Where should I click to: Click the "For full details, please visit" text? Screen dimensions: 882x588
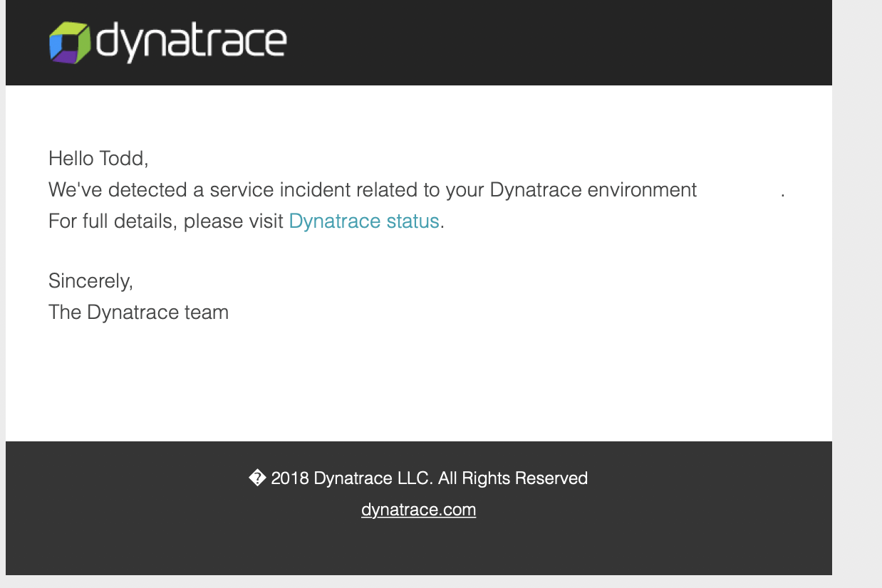[x=166, y=221]
